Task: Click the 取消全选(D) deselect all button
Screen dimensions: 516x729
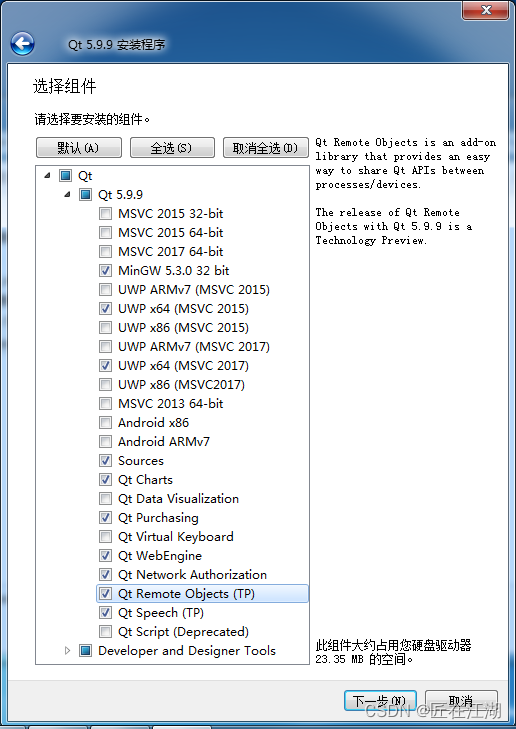Action: pyautogui.click(x=265, y=148)
